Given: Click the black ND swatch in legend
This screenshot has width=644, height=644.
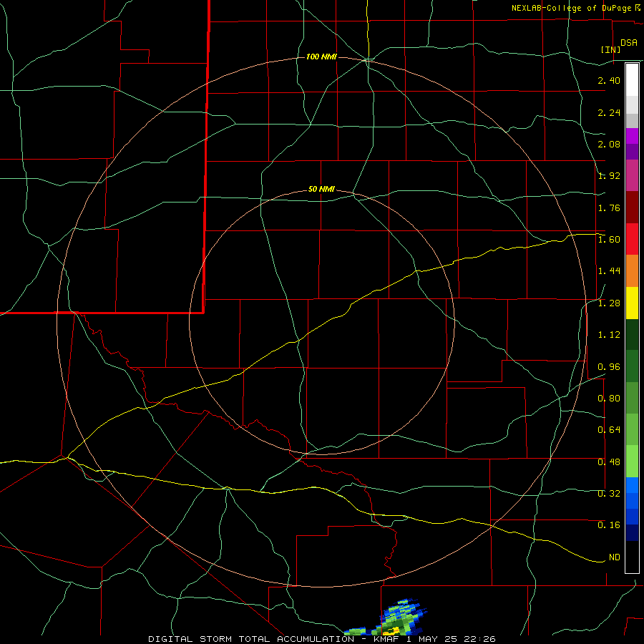Looking at the screenshot, I should (632, 557).
